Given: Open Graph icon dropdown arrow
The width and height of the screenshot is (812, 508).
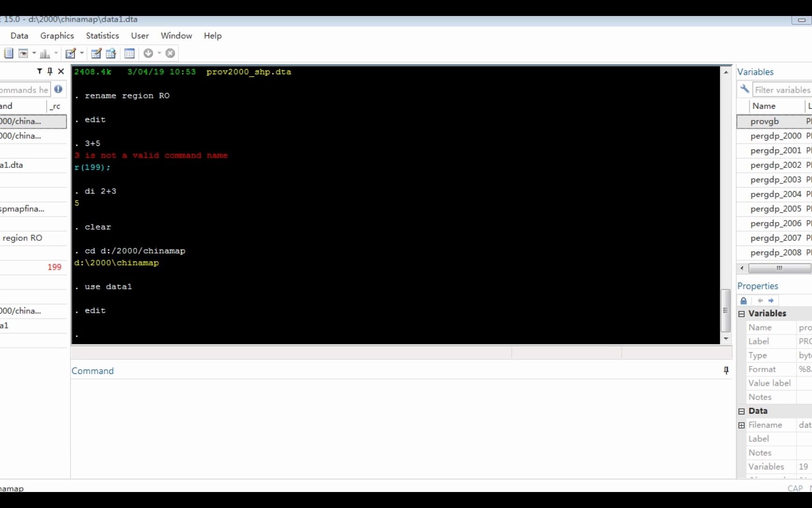Looking at the screenshot, I should click(x=56, y=53).
